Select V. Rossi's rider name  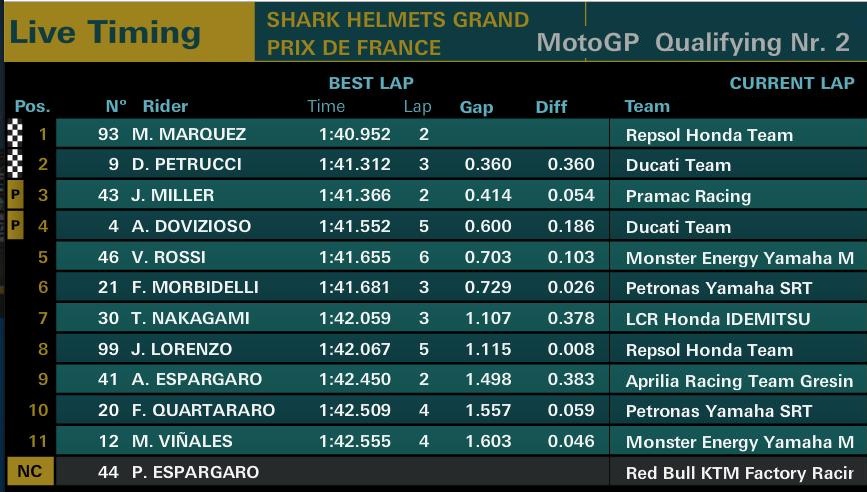168,257
